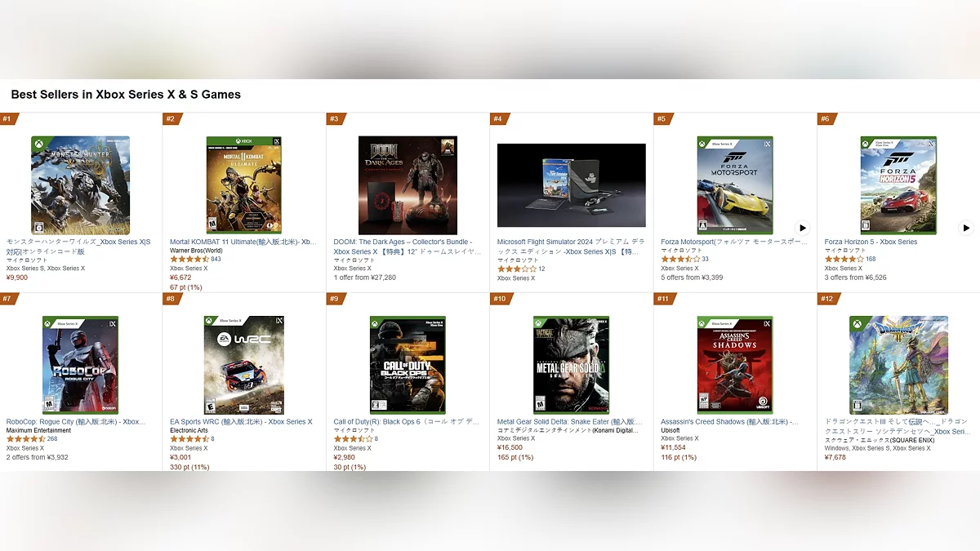Open Monster Hunter Wilds cover thumbnail

(80, 185)
